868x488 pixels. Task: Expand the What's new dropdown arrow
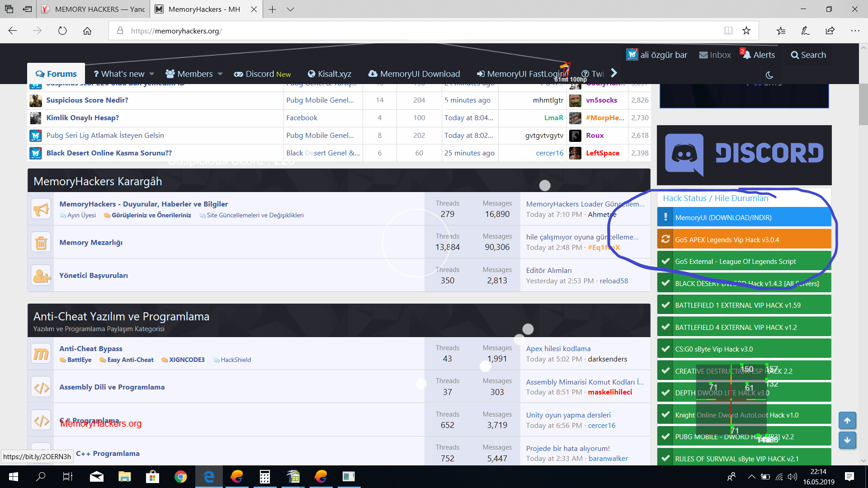click(x=152, y=74)
